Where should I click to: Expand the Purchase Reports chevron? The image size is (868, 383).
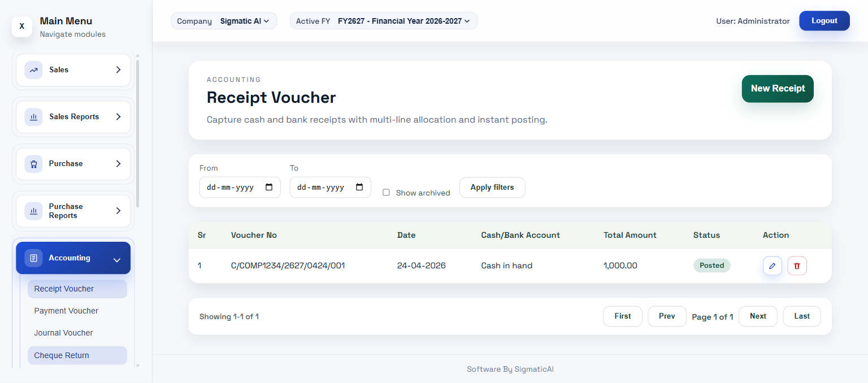[118, 211]
